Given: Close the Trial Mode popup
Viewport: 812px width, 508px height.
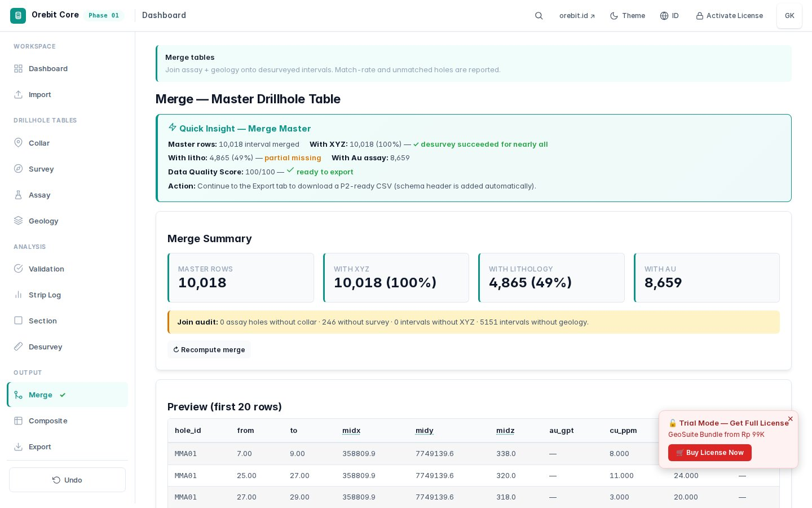Looking at the screenshot, I should [790, 419].
